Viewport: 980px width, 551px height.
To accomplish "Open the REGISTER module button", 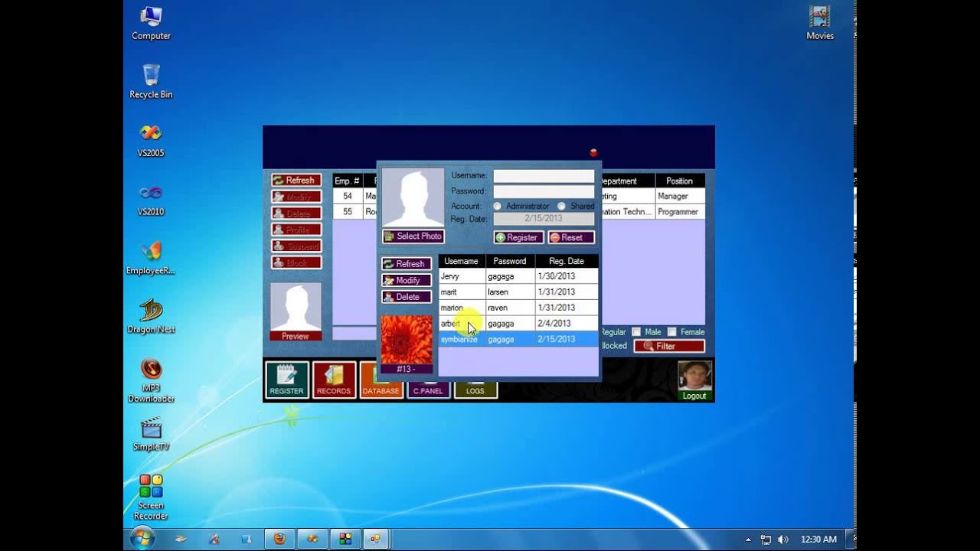I will tap(287, 380).
